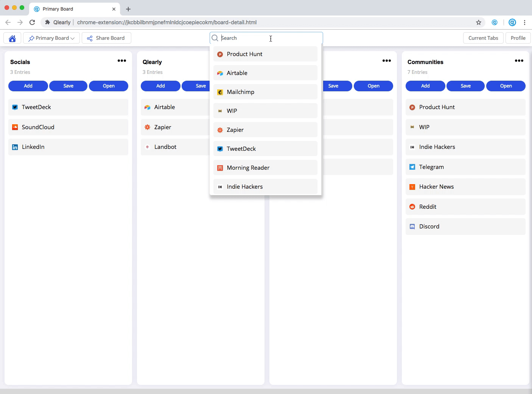Click the Socials column title
The width and height of the screenshot is (532, 394).
pos(20,62)
